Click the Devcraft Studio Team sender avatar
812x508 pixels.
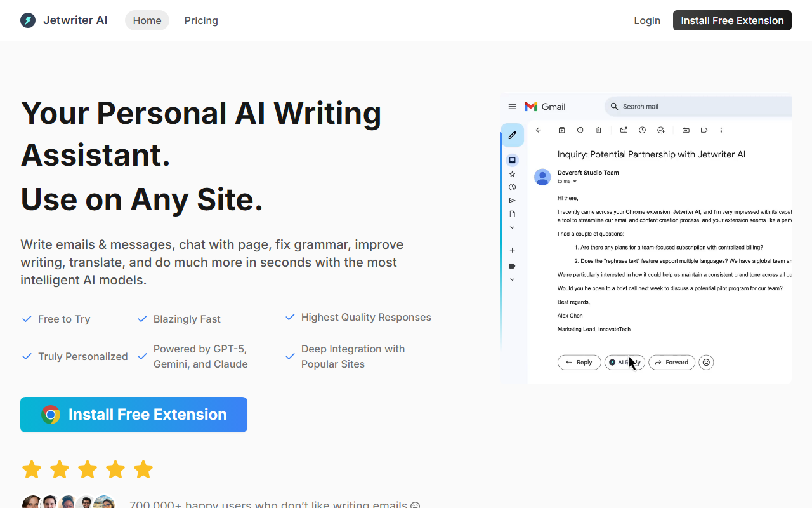tap(542, 177)
